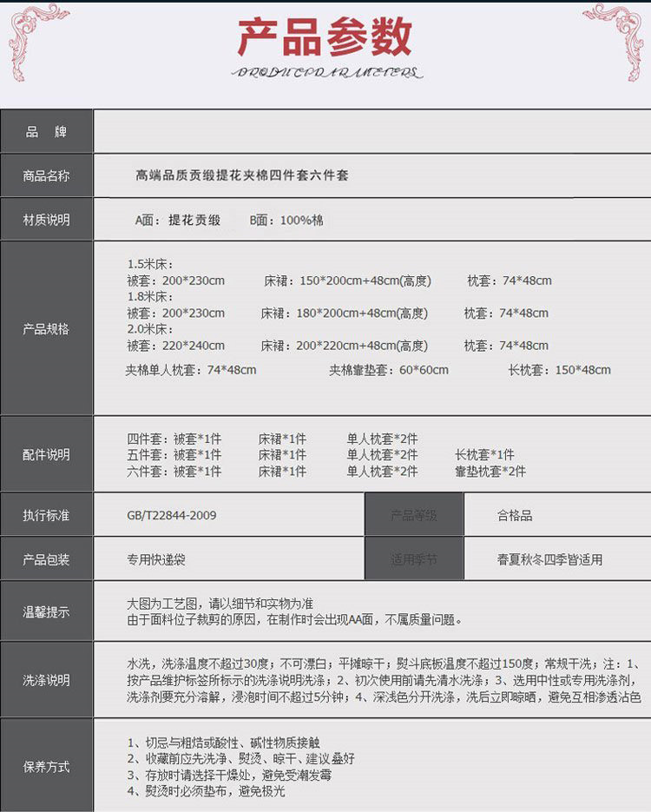
Task: Click the 执行标准 label cell
Action: [46, 515]
